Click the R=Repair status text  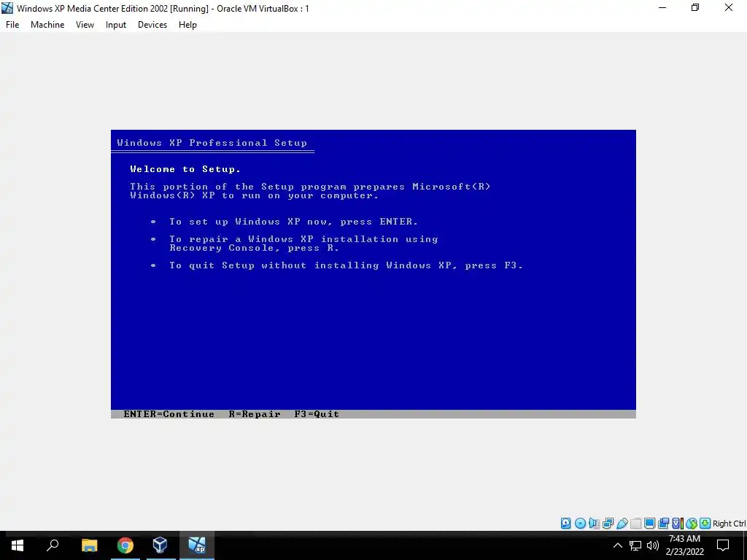[x=255, y=414]
